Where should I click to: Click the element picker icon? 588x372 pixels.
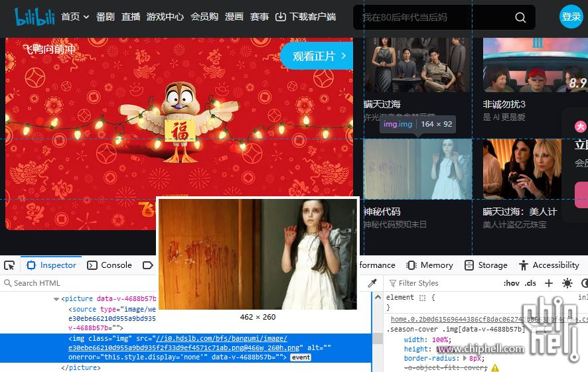(9, 265)
